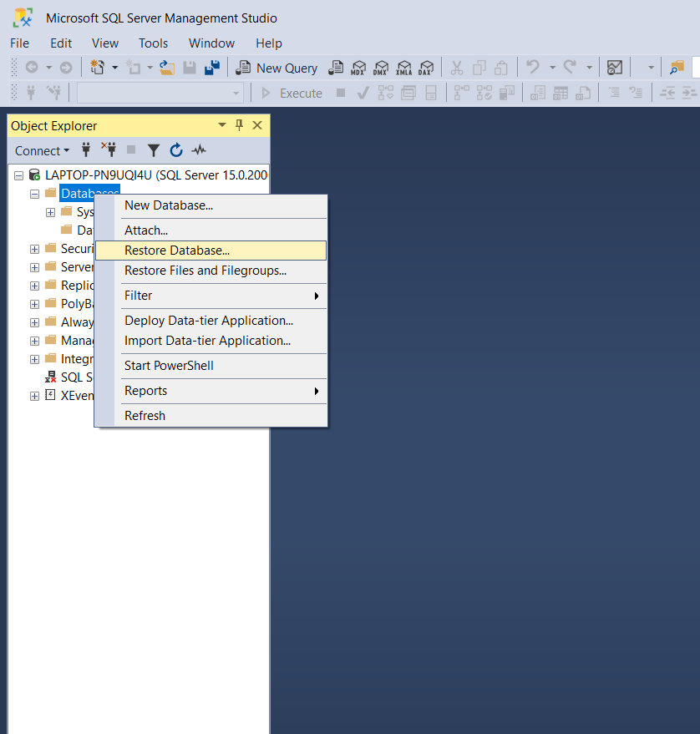The image size is (700, 734).
Task: Apply a filter in Object Explorer
Action: click(x=154, y=151)
